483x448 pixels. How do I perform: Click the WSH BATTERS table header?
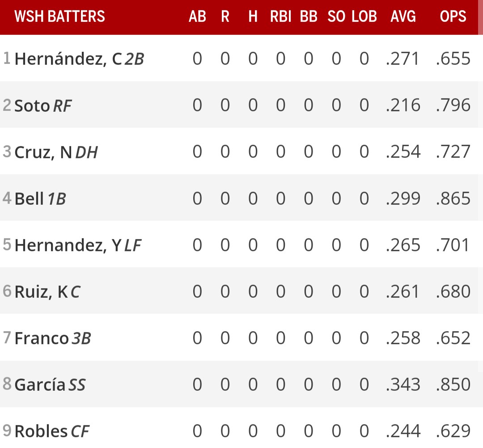coord(59,17)
